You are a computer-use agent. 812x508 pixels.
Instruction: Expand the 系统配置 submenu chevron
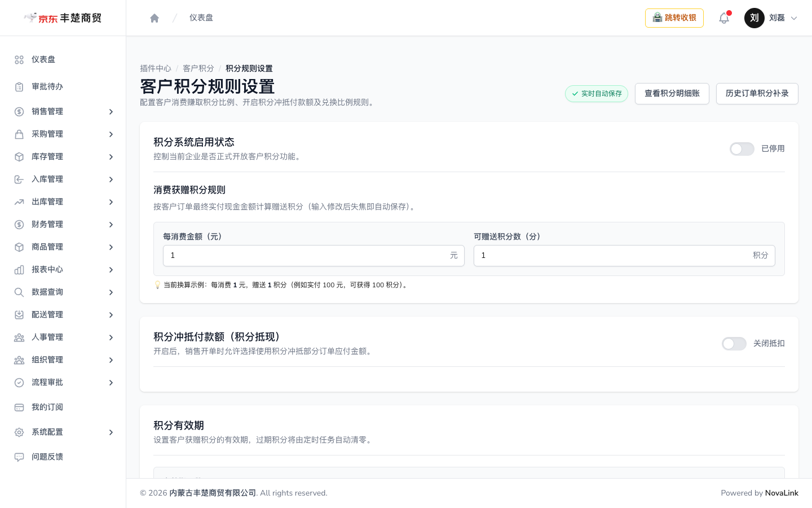click(111, 432)
